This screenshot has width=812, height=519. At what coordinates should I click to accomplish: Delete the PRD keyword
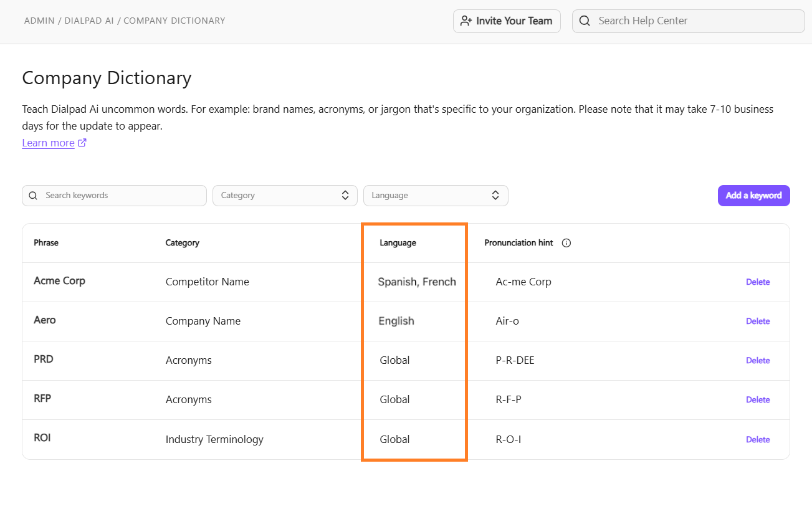[758, 361]
